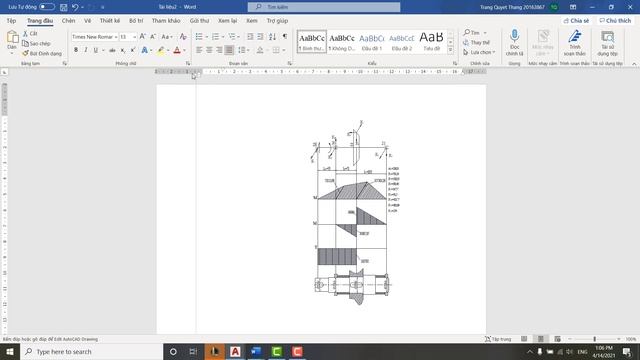
Task: Open the Lựa chọn (Select) dropdown
Action: (x=479, y=52)
